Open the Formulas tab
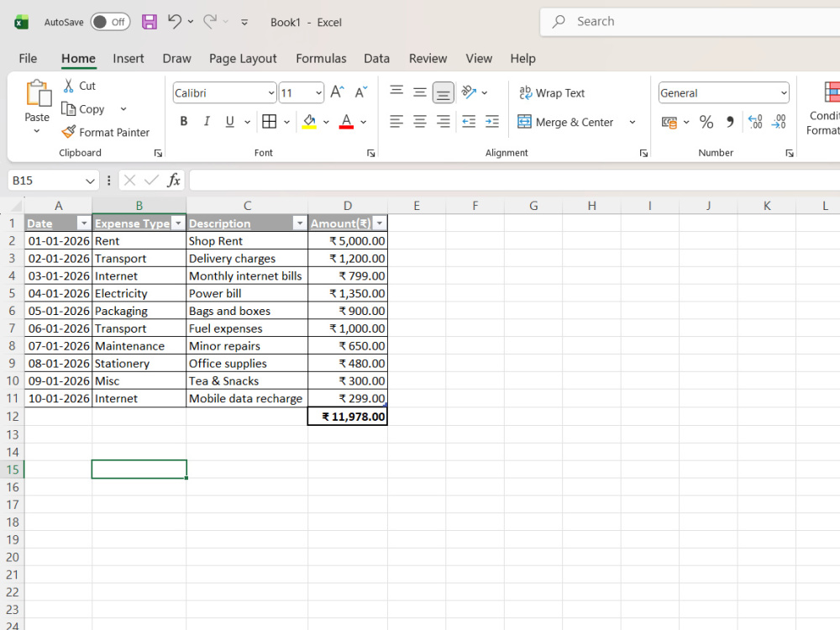Viewport: 840px width, 630px height. tap(321, 59)
